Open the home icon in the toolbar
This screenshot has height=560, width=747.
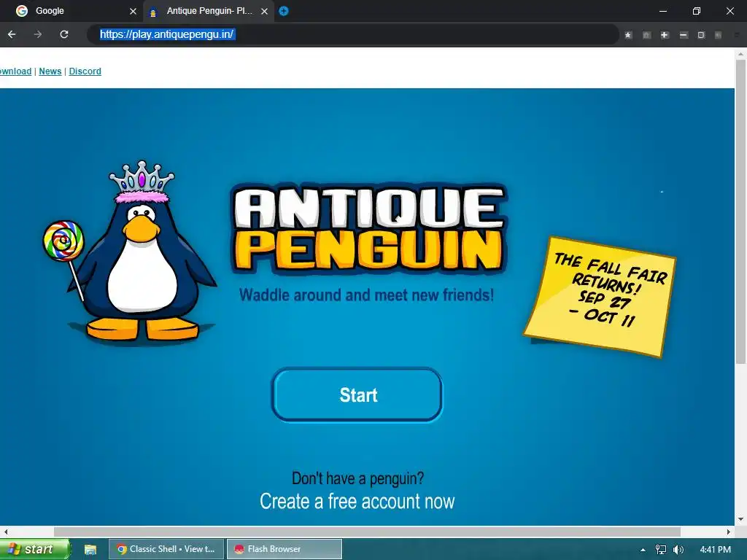(646, 35)
